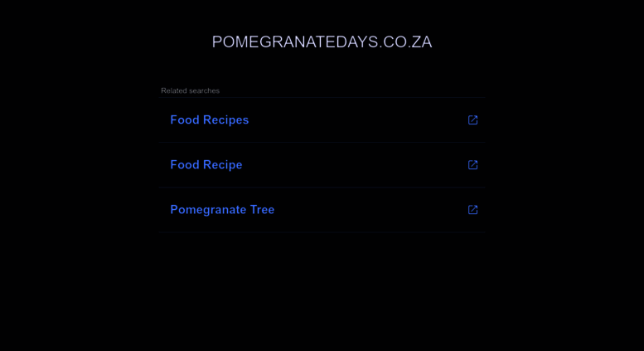Click the word Recipes in first result

(226, 120)
